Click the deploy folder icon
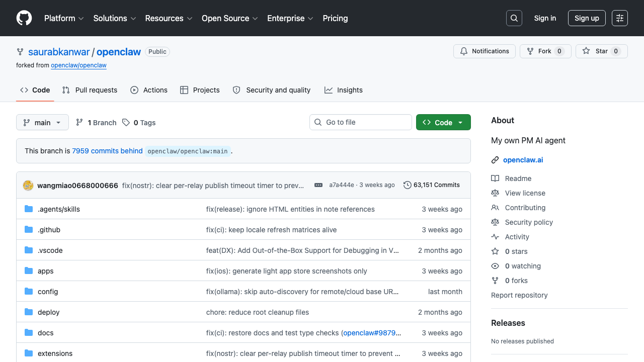The height and width of the screenshot is (362, 644). click(x=29, y=312)
